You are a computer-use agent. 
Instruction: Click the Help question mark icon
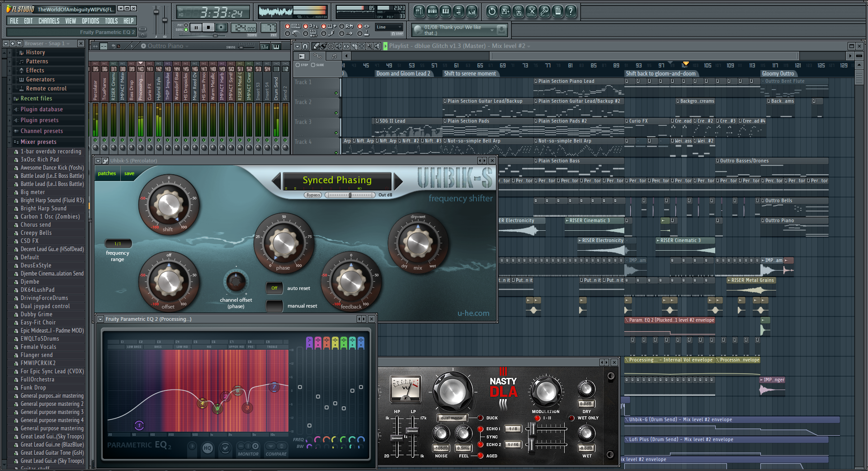571,11
